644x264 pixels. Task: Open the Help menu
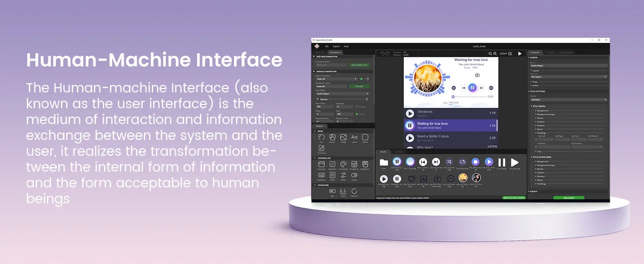tap(346, 46)
